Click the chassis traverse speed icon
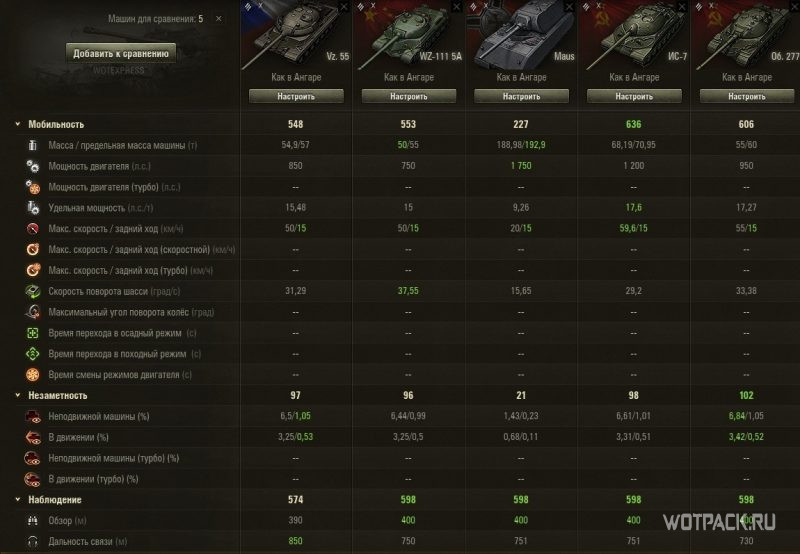 coord(33,291)
